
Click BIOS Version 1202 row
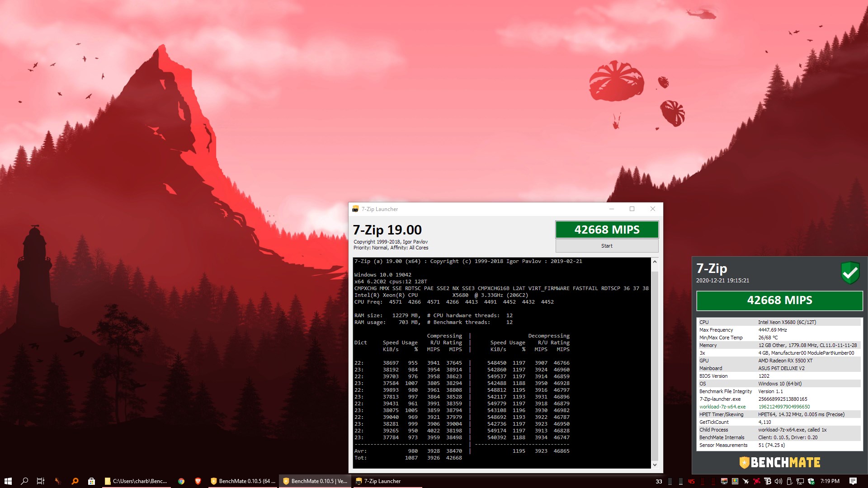779,376
